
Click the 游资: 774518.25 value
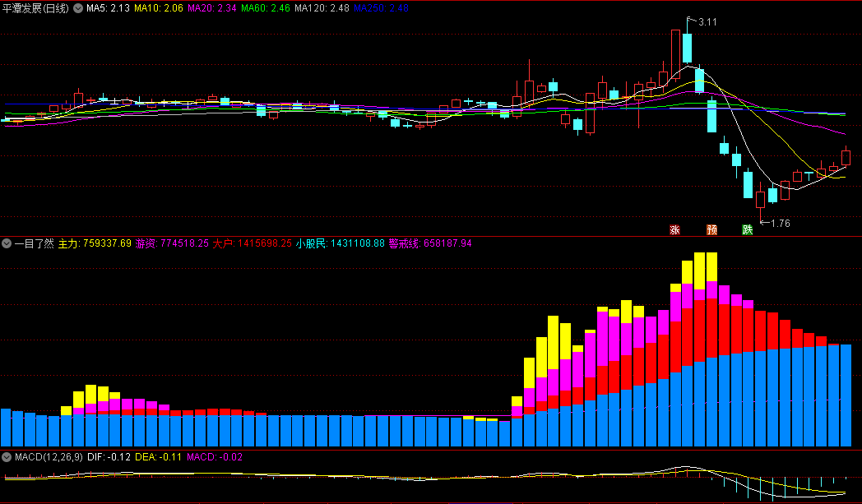[172, 243]
